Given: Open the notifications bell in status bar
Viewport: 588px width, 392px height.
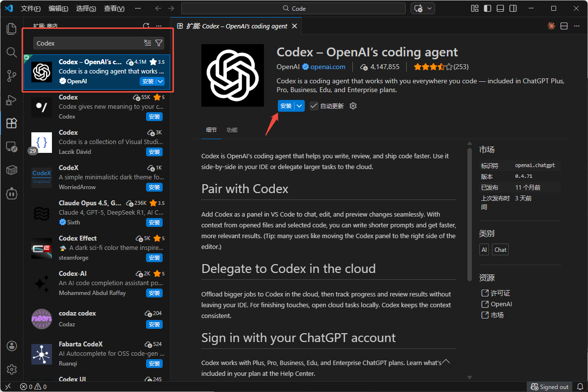Looking at the screenshot, I should (x=580, y=387).
